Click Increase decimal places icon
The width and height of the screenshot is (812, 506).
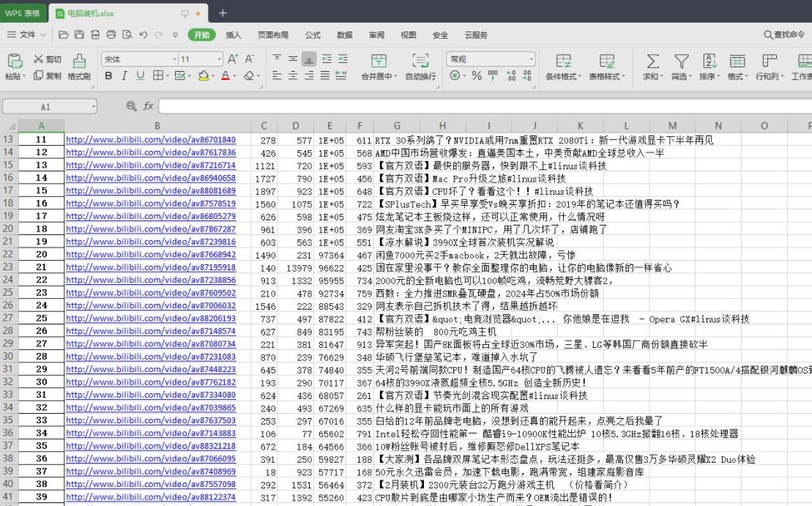pyautogui.click(x=510, y=75)
